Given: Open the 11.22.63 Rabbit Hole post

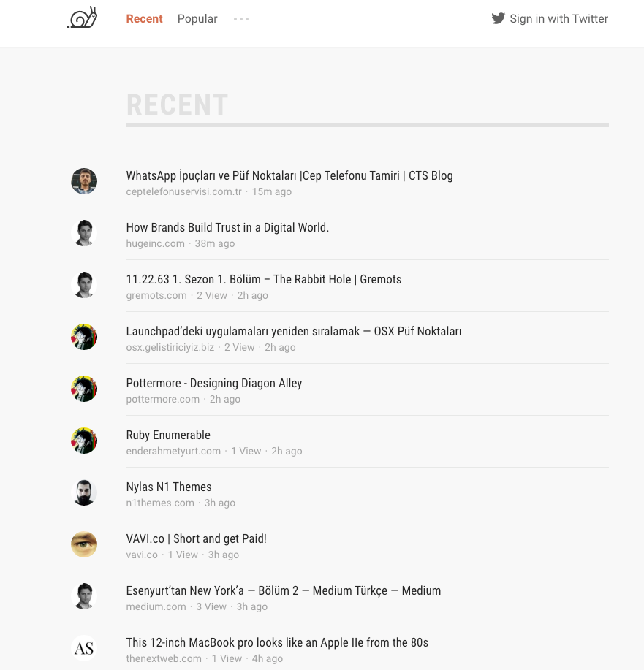Looking at the screenshot, I should coord(264,279).
